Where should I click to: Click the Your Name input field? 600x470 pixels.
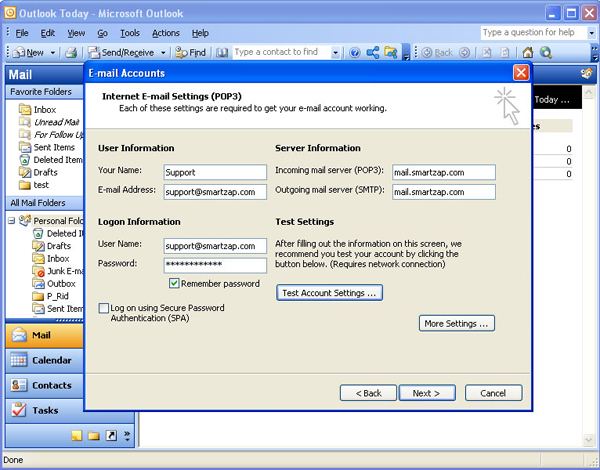215,172
